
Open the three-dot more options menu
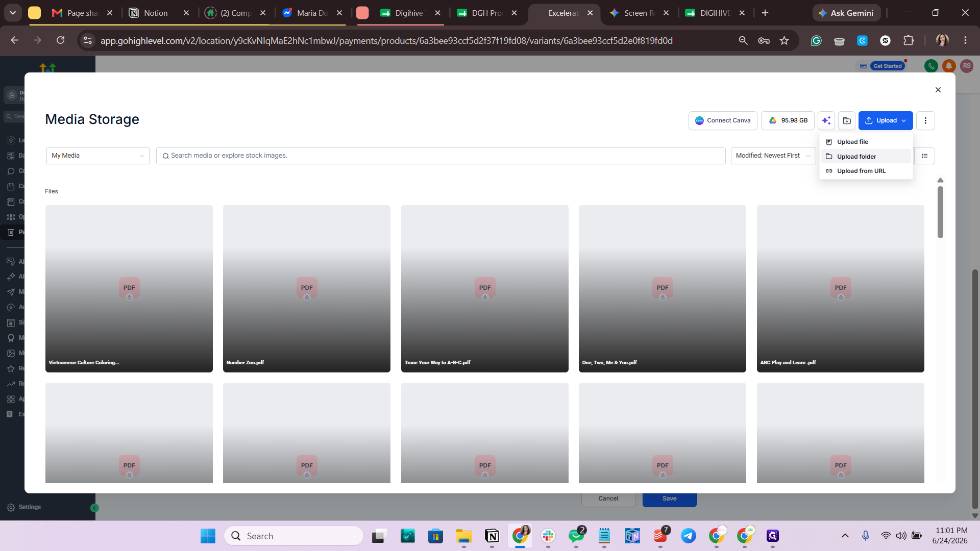pyautogui.click(x=925, y=121)
